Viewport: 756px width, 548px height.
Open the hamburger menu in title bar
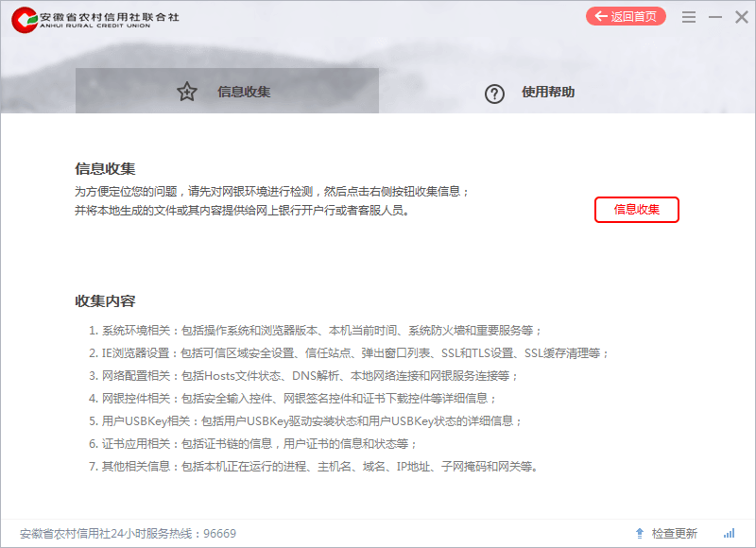tap(689, 17)
